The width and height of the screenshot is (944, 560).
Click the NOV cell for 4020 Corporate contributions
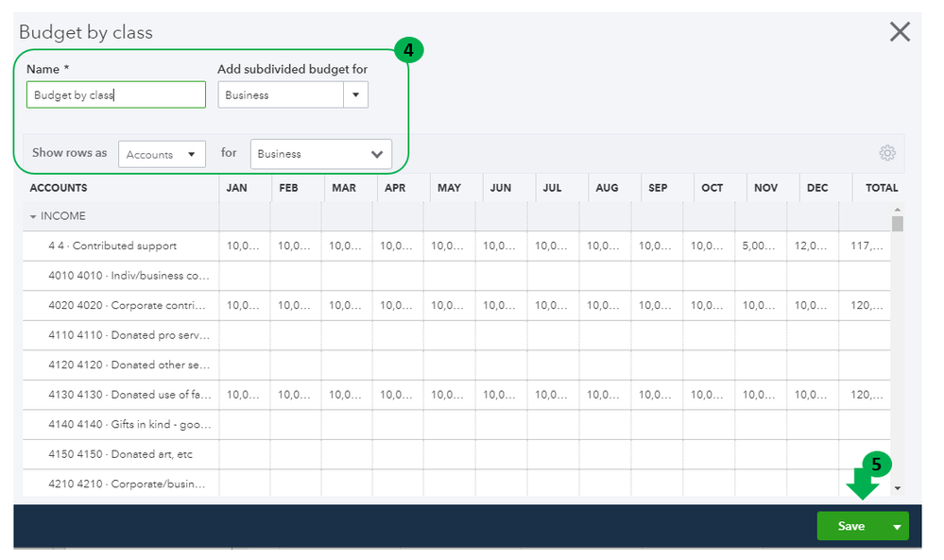[761, 305]
